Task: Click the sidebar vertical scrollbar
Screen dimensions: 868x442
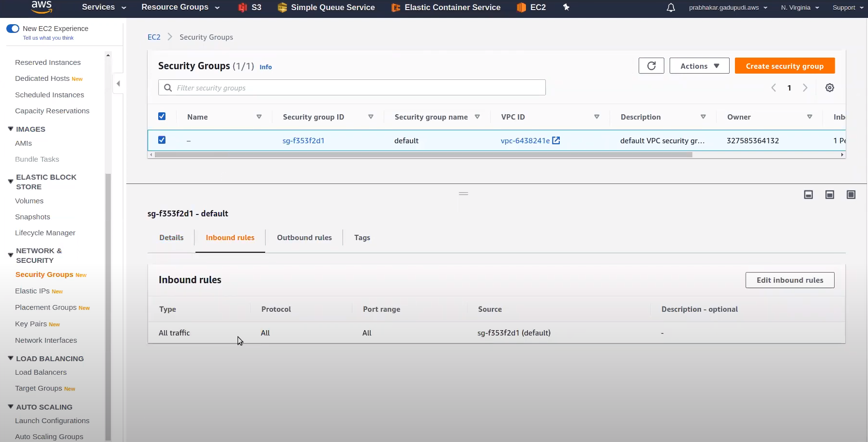Action: [108, 307]
